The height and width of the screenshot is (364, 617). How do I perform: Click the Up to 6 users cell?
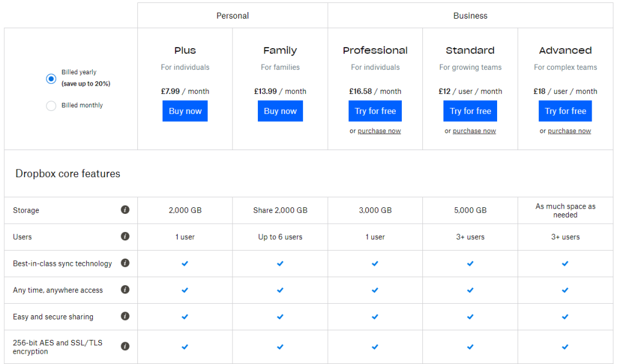[280, 237]
